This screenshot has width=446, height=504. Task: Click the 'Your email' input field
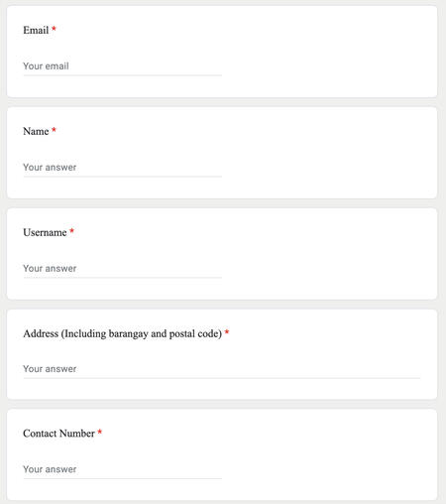tap(122, 66)
